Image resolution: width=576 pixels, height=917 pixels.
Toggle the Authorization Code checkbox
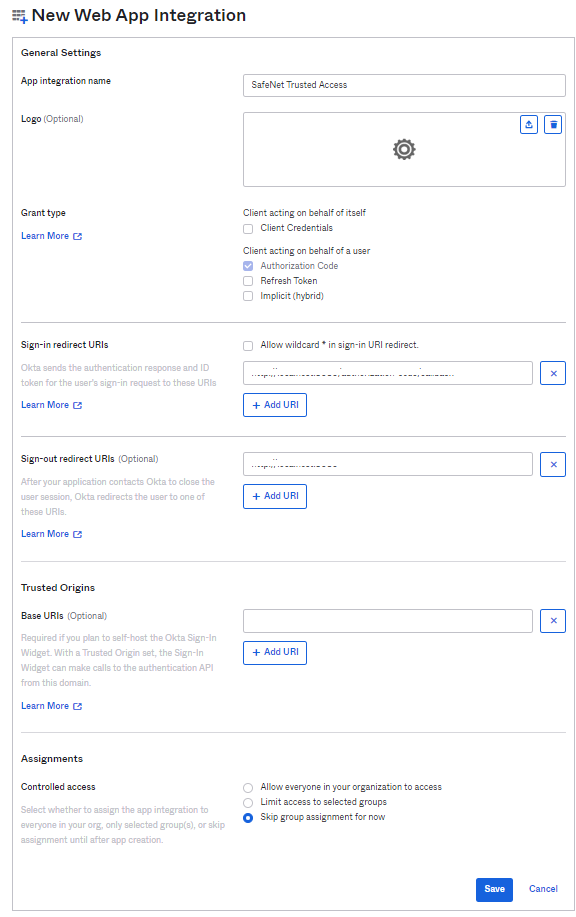pyautogui.click(x=248, y=266)
